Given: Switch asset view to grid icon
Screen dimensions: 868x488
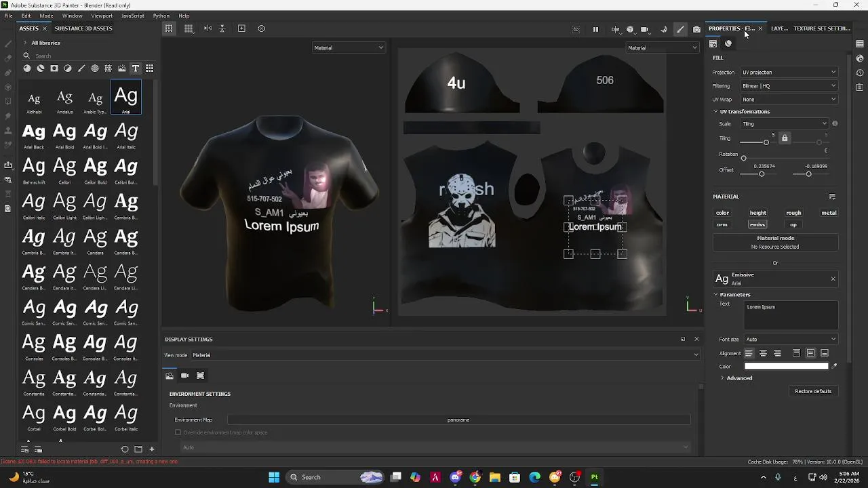Looking at the screenshot, I should tap(149, 68).
